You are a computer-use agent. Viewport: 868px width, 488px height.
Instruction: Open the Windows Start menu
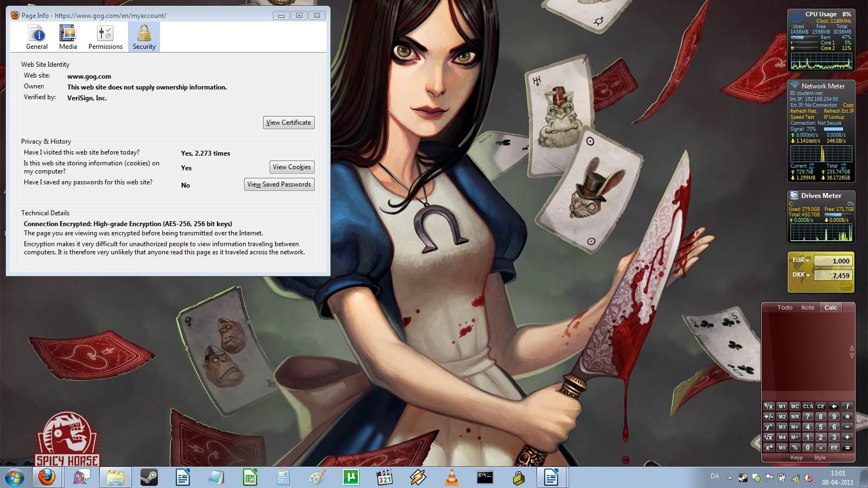coord(15,478)
